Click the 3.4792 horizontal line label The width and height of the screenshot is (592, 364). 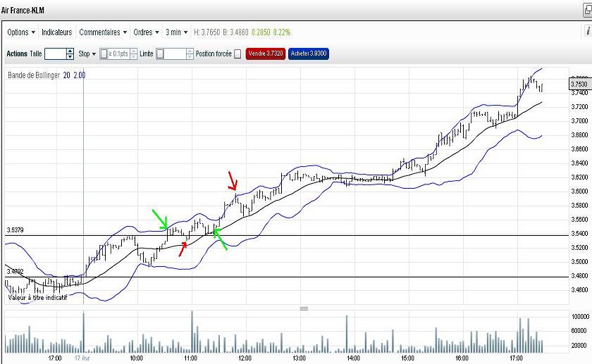click(x=15, y=272)
